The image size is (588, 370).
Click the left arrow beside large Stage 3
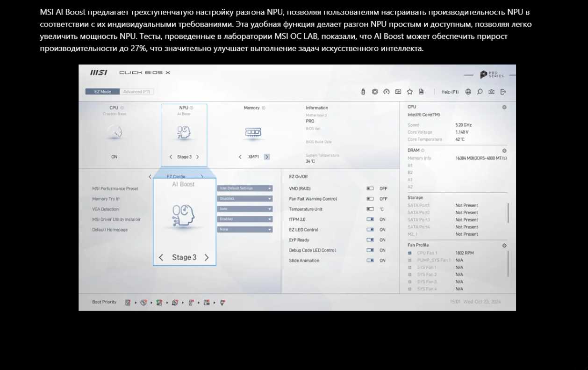pos(161,257)
